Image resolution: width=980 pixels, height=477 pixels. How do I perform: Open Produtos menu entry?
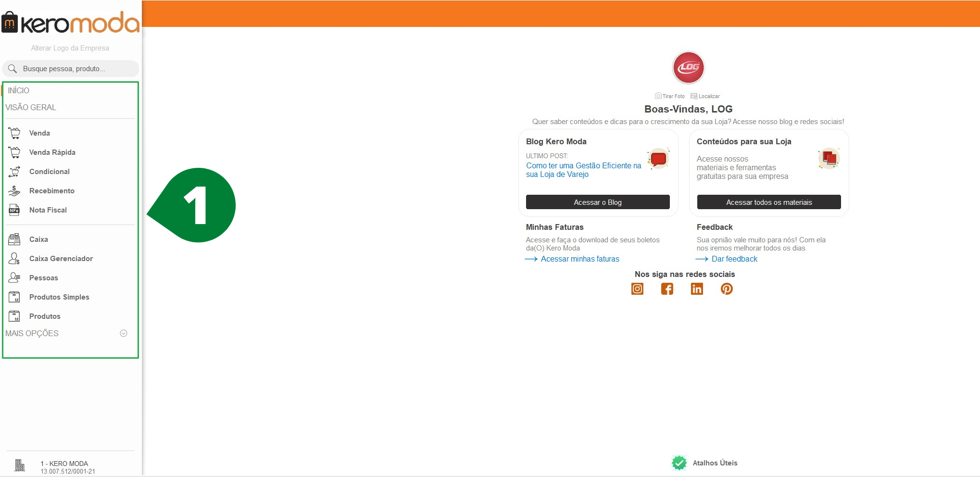tap(45, 316)
